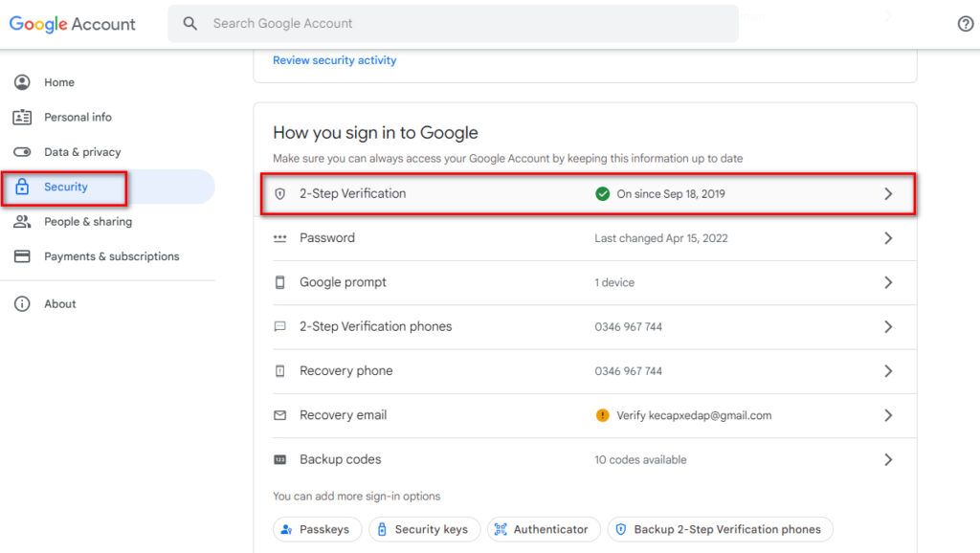Click Review security activity link

334,60
